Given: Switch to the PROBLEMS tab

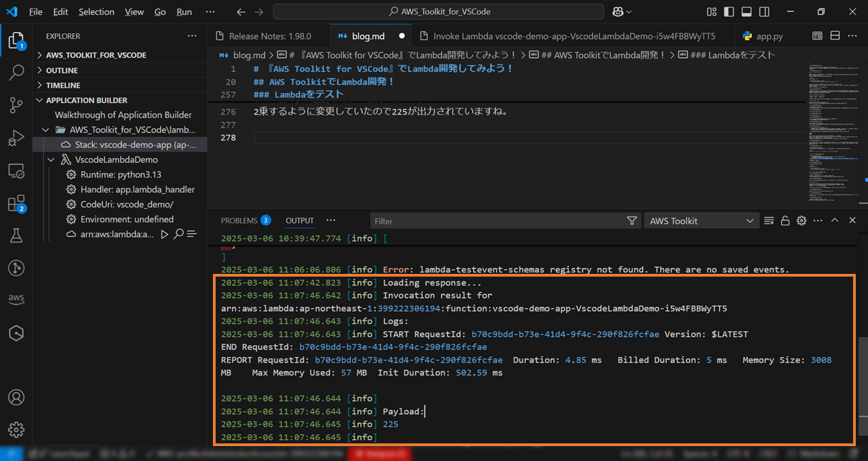Looking at the screenshot, I should point(238,220).
